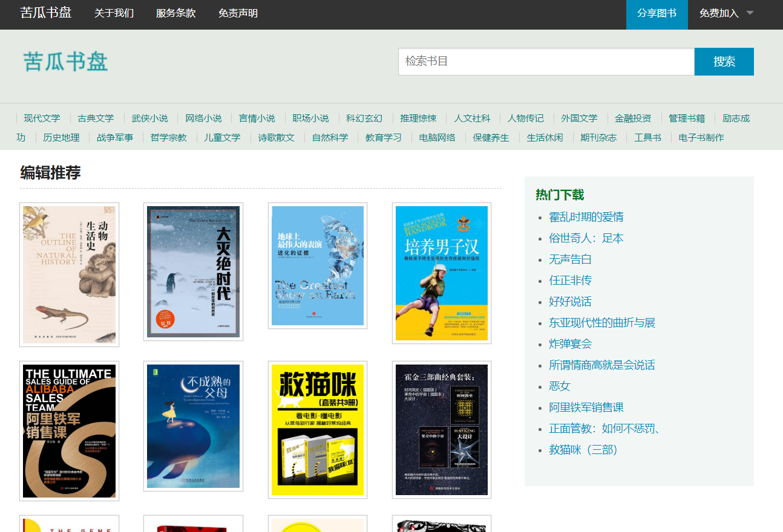Open the 服务条款 menu item
Screen dimensions: 783x532
(x=175, y=13)
